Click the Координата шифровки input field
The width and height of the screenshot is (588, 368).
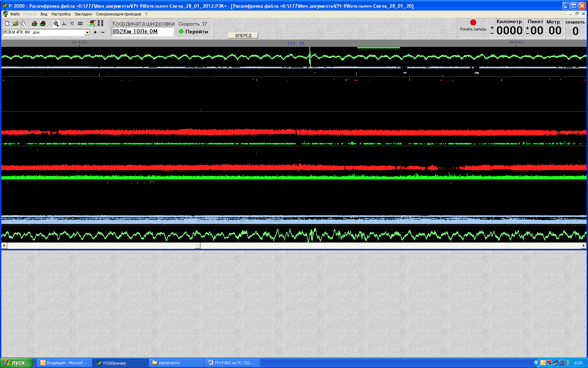pos(142,32)
